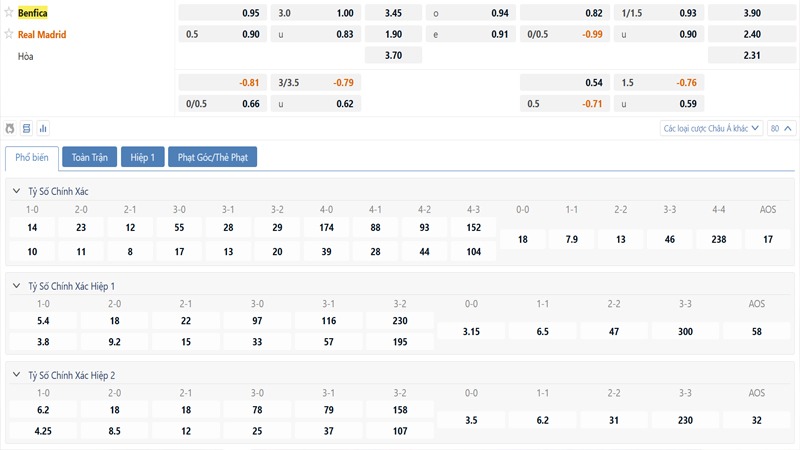The height and width of the screenshot is (450, 800).
Task: Choose the AOS odds 17 in Tỷ Số Chính Xác
Action: point(767,240)
